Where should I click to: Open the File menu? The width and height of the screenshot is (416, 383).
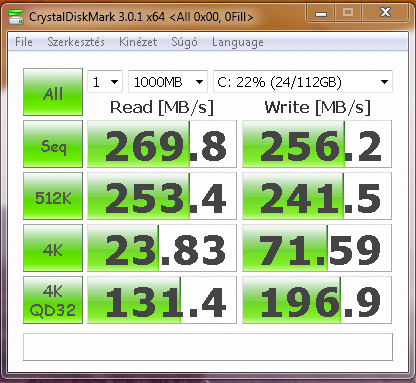[24, 42]
